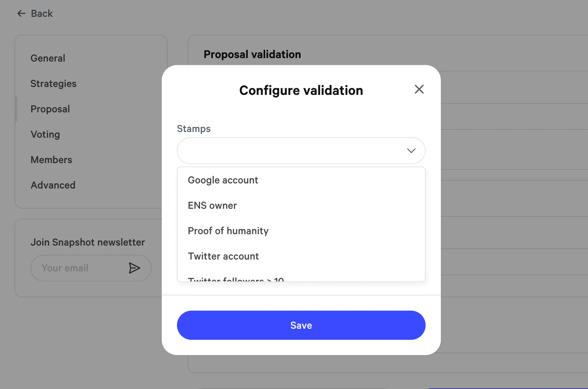Select Google account stamp option
Image resolution: width=588 pixels, height=389 pixels.
[x=223, y=180]
